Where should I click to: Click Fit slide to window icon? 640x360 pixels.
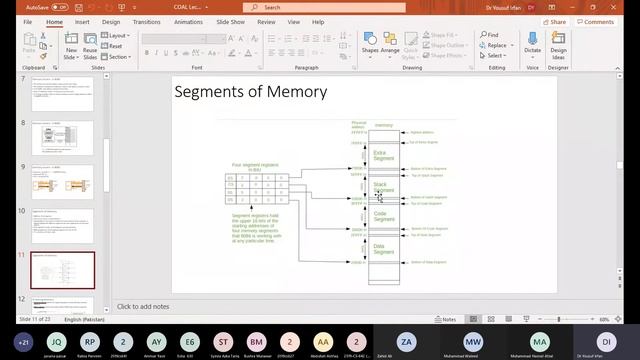tap(618, 319)
